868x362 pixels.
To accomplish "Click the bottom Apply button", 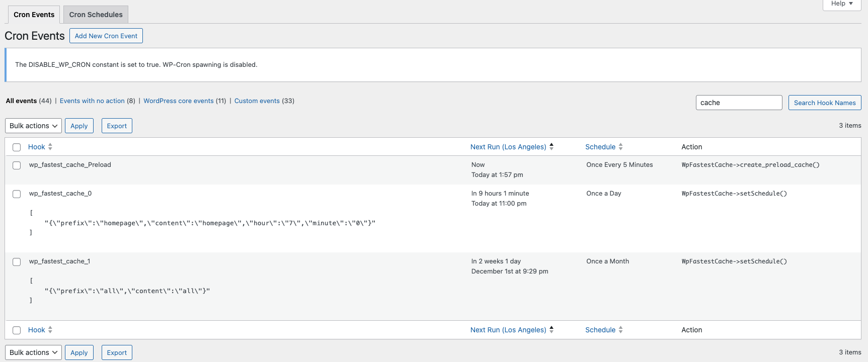I will pos(79,352).
